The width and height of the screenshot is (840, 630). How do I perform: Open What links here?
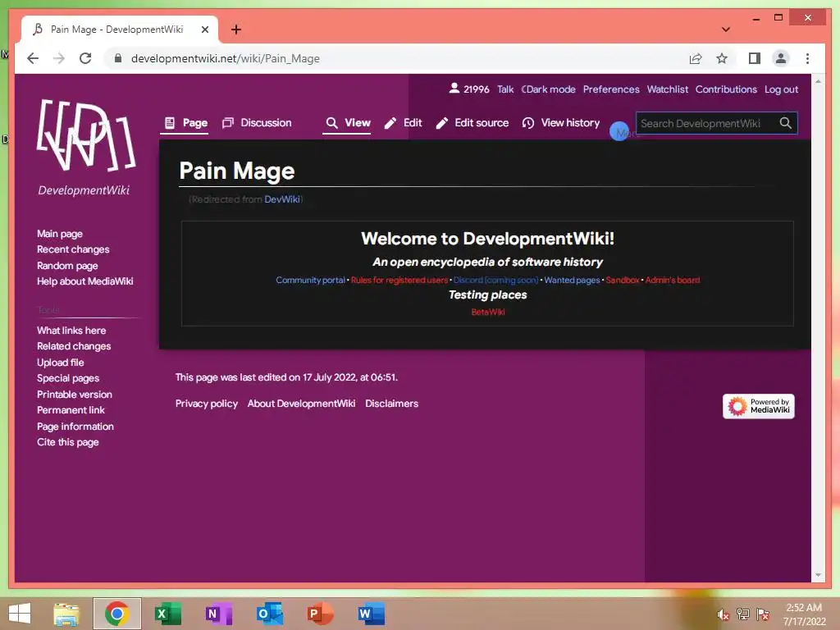(x=71, y=331)
